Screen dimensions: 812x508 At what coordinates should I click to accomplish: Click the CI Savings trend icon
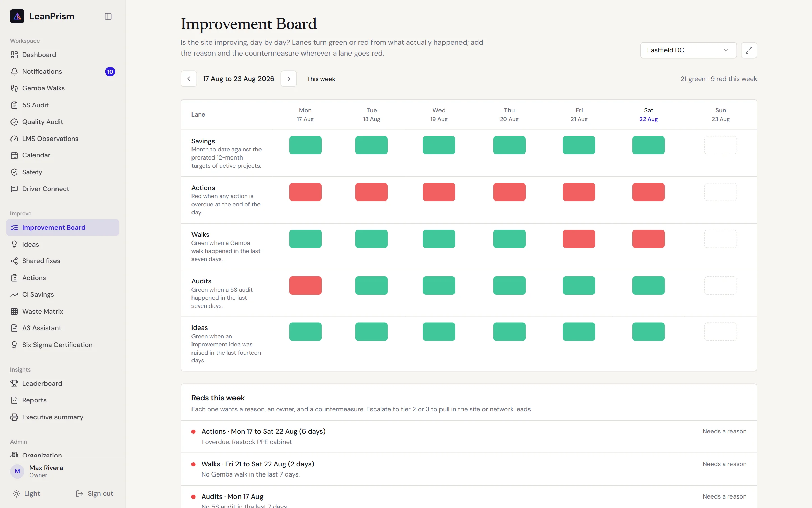coord(14,295)
